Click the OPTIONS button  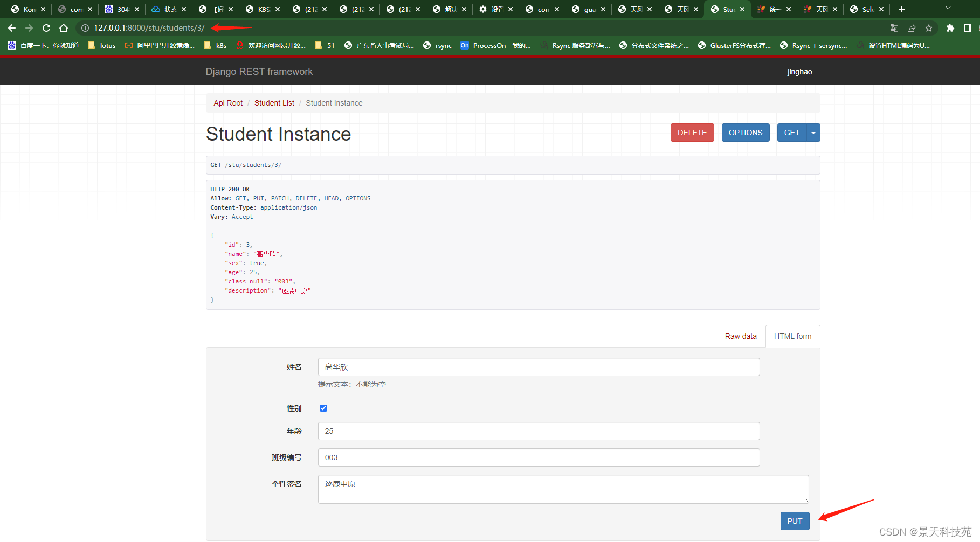coord(746,133)
